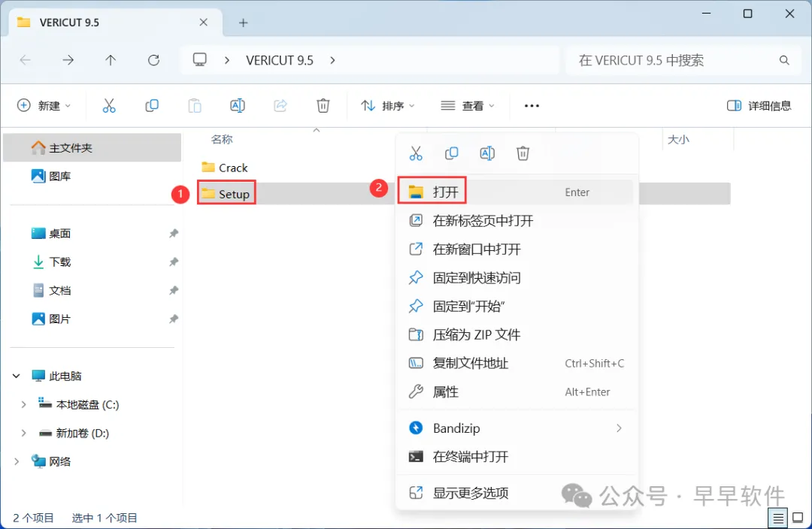Select the Crack folder
The height and width of the screenshot is (529, 812).
point(225,168)
